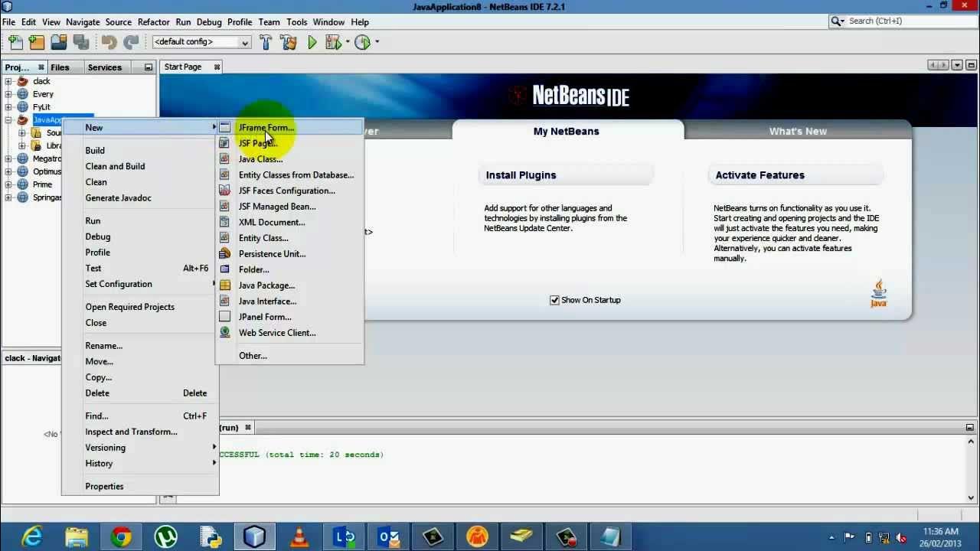
Task: Click the Clean and Build Project icon
Action: click(x=289, y=42)
